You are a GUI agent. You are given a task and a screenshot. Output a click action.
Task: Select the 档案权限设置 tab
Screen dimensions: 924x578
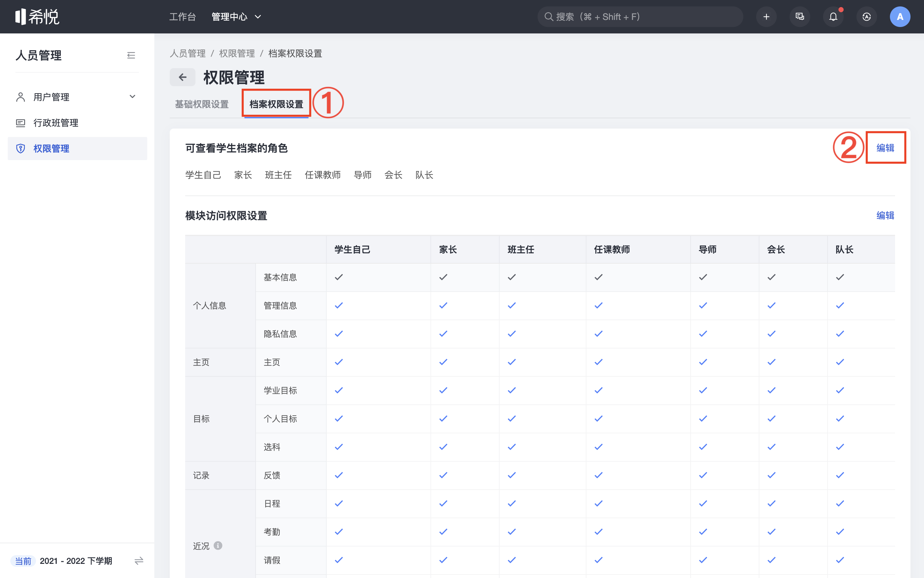click(276, 104)
